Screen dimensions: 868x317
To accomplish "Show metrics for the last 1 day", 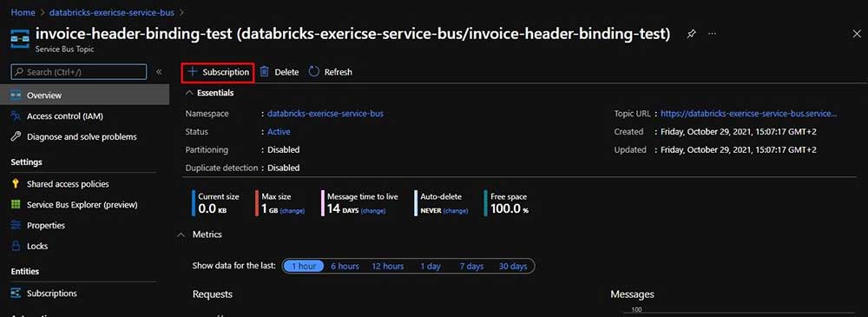I will (x=431, y=267).
